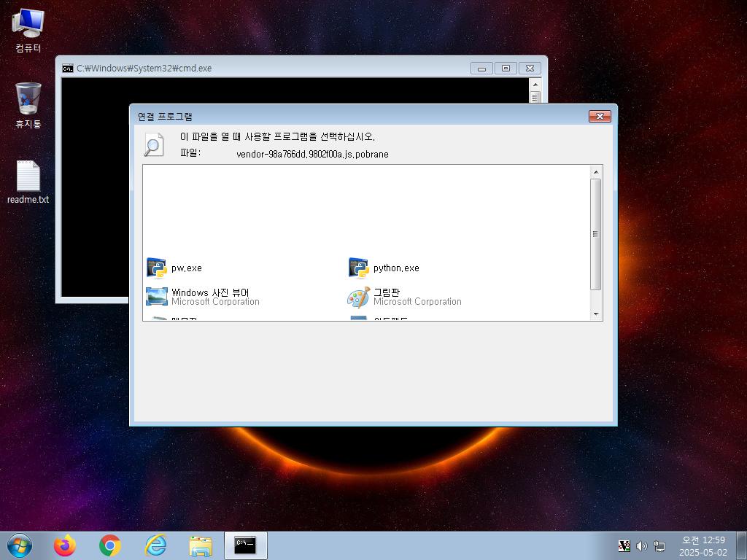This screenshot has width=747, height=560.
Task: Select the 휴지통 recycle bin icon
Action: pyautogui.click(x=28, y=105)
